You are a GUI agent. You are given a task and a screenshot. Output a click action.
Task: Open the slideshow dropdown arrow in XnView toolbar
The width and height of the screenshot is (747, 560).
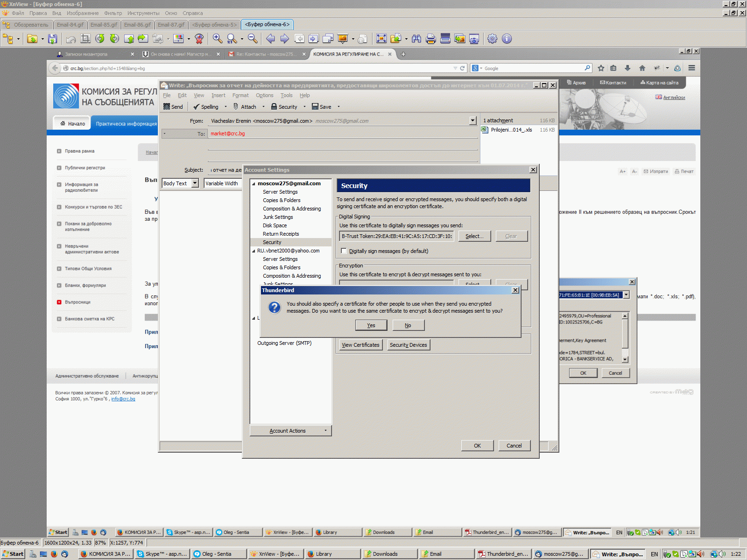[353, 39]
